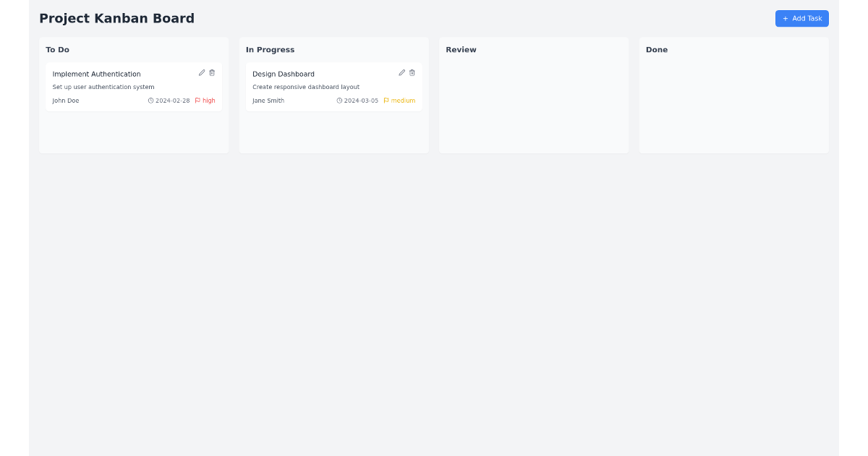The height and width of the screenshot is (456, 868).
Task: Click the clock icon beside date 2024-03-05
Action: (x=339, y=101)
